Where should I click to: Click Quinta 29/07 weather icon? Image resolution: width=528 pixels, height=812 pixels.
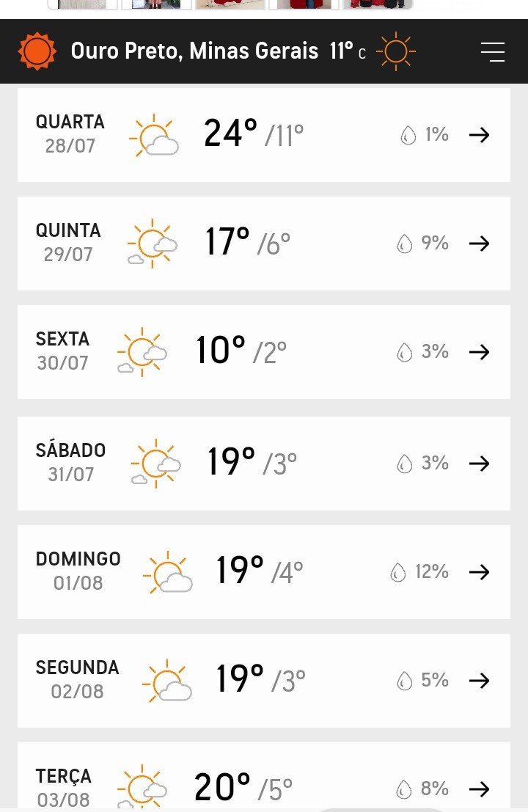153,244
